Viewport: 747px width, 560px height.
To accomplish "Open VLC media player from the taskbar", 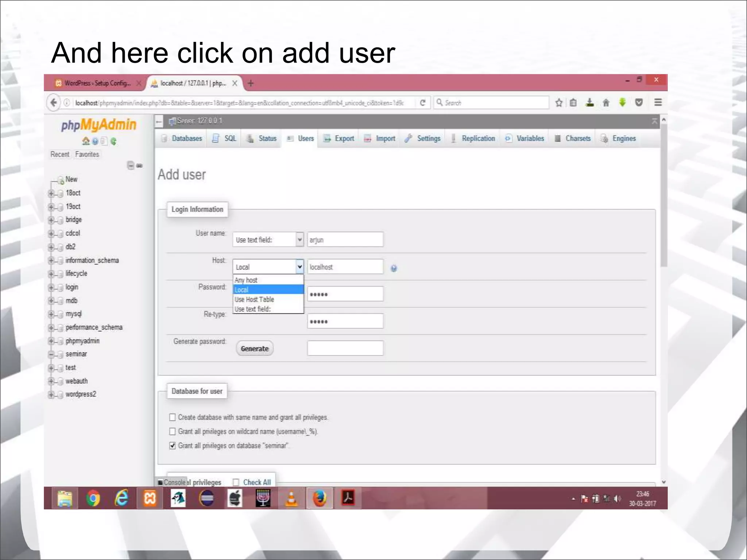I will tap(291, 498).
